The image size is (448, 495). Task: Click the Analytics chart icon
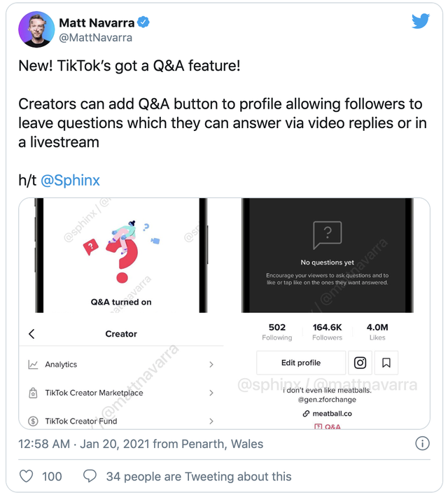click(x=33, y=365)
